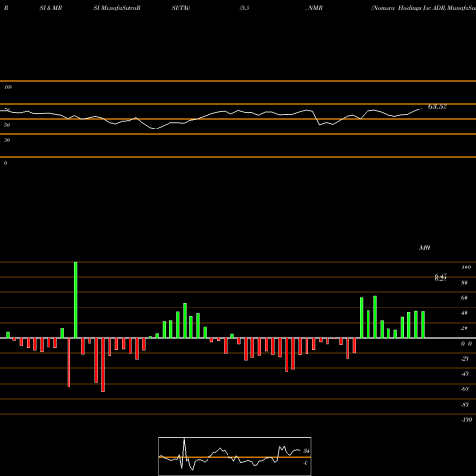
Task: Click the ') NMR' ticker label
Action: (313, 8)
